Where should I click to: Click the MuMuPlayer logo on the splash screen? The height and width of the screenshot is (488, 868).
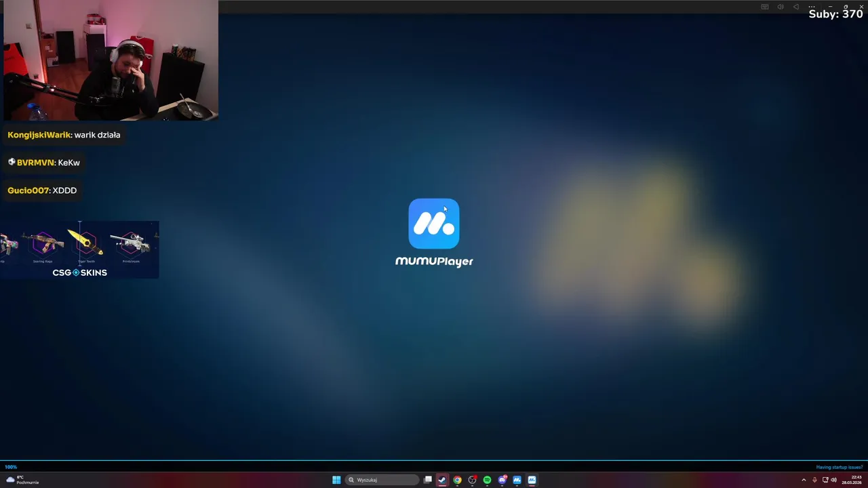434,224
